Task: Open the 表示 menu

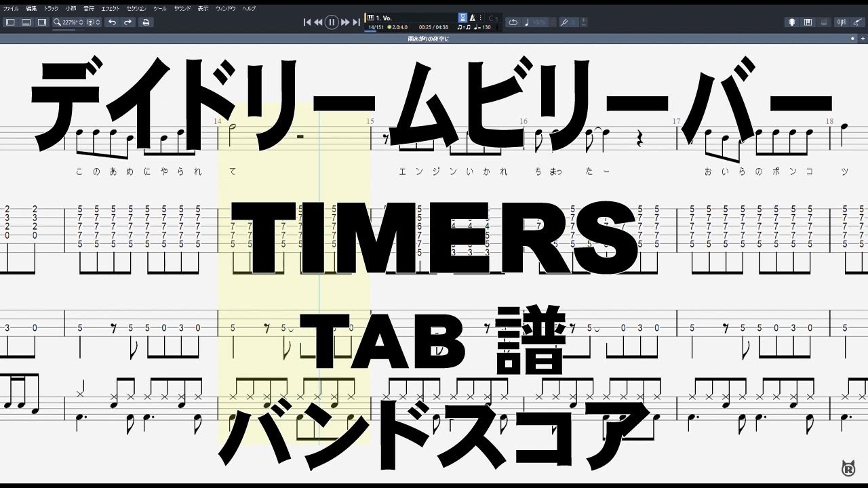Action: click(203, 8)
